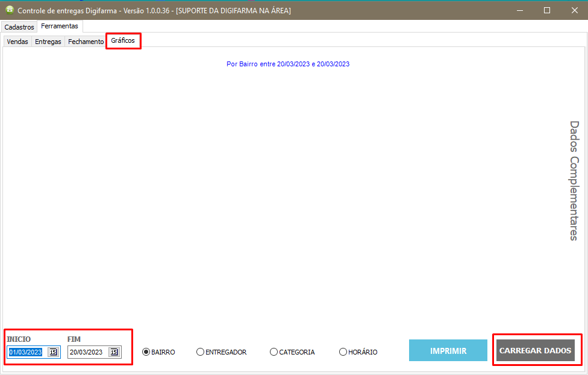The height and width of the screenshot is (375, 588).
Task: Choose the ENTREGADOR radio option
Action: pyautogui.click(x=200, y=352)
